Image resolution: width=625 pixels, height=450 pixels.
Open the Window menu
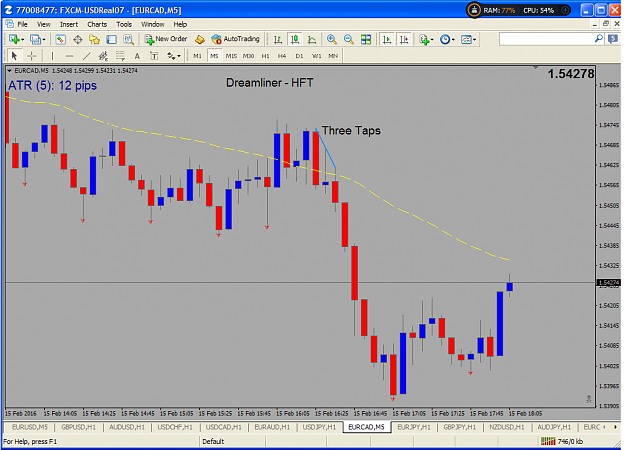coord(153,24)
